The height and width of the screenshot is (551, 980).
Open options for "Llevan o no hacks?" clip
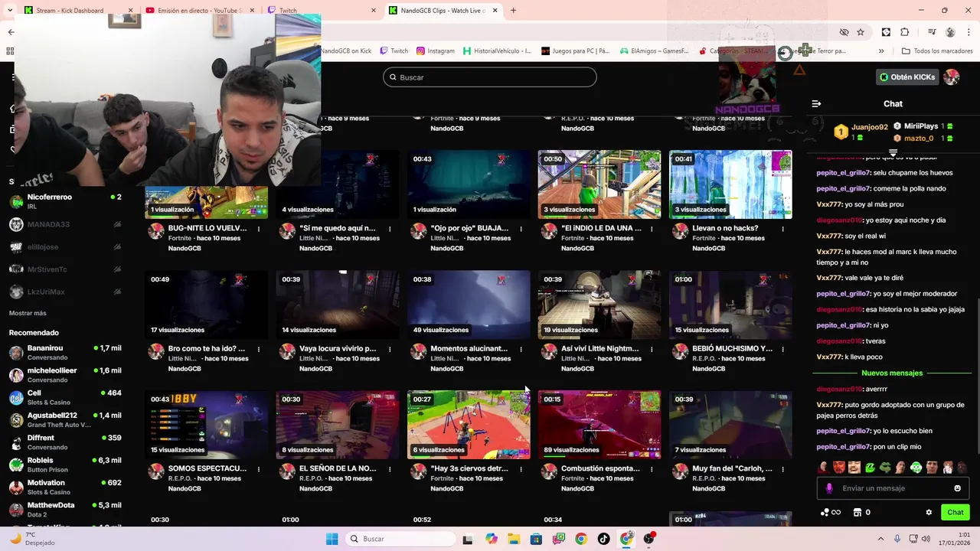[782, 229]
